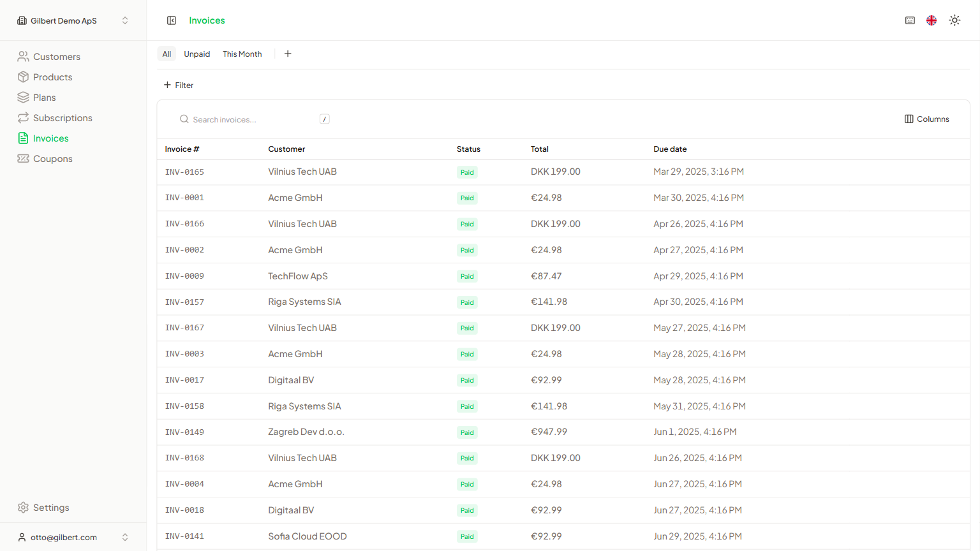The image size is (980, 551).
Task: Toggle light/dark theme with the sun icon
Action: point(954,20)
